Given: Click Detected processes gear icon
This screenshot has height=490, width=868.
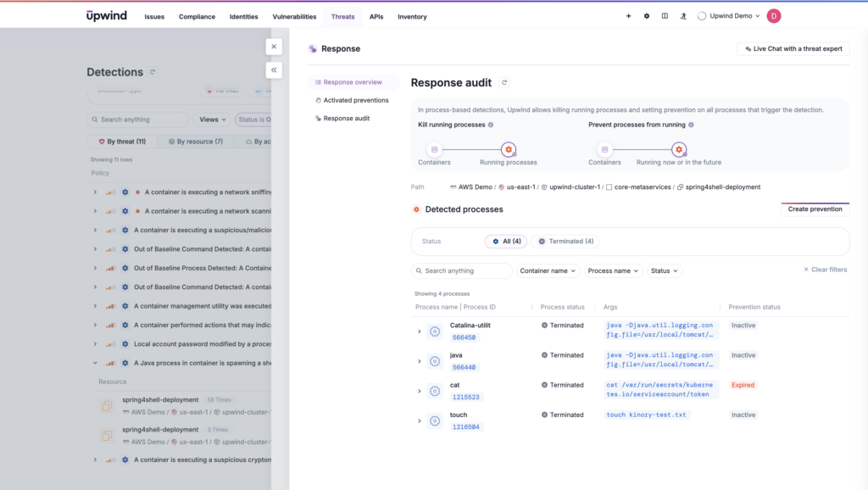Looking at the screenshot, I should (416, 209).
